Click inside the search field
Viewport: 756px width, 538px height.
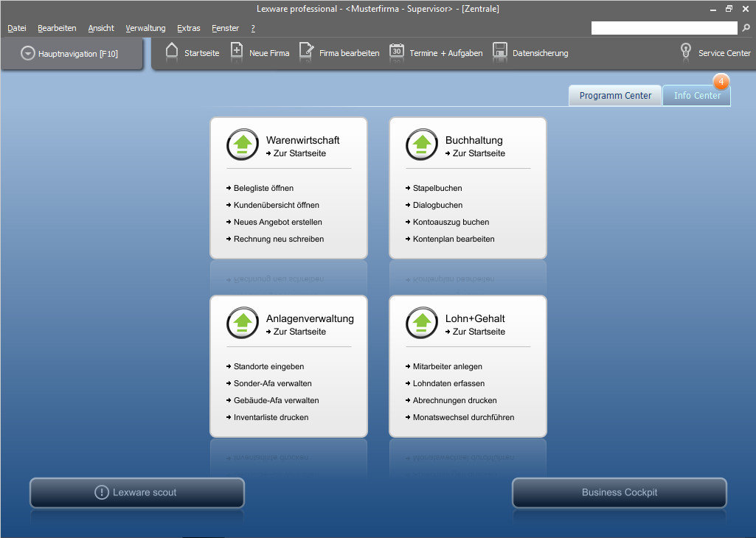664,27
